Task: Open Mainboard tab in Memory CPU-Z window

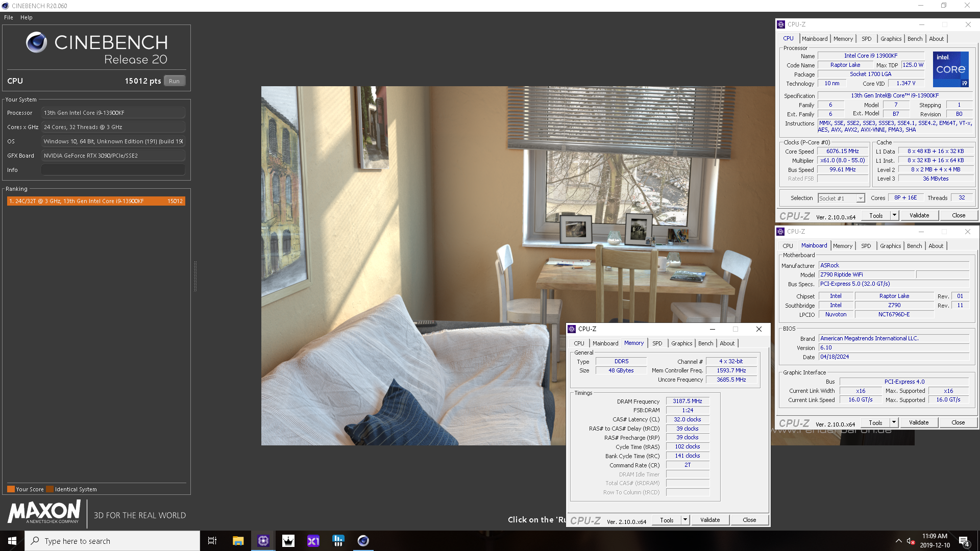Action: [605, 343]
